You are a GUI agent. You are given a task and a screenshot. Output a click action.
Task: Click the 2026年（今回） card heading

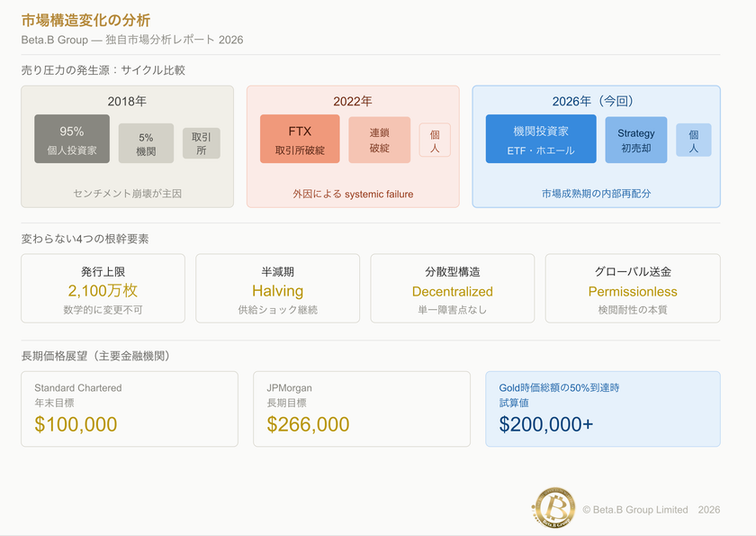[597, 101]
